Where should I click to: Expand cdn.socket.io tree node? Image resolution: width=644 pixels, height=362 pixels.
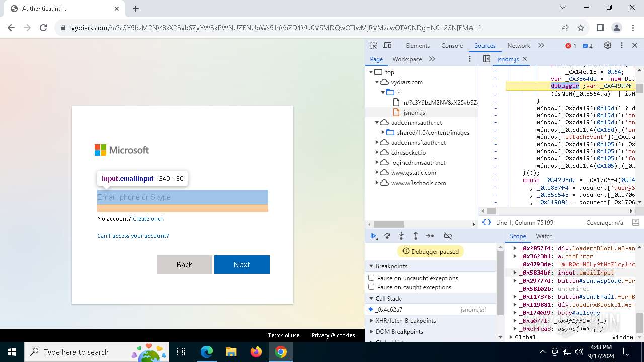pyautogui.click(x=377, y=153)
